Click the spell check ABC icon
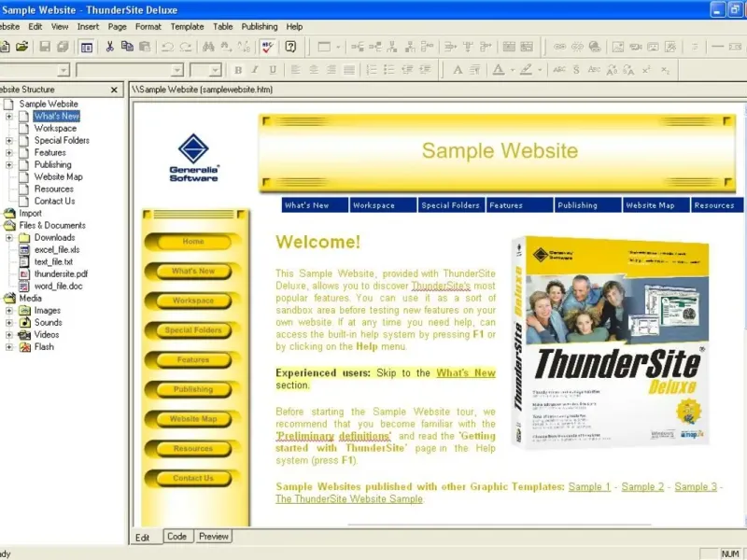Viewport: 747px width, 560px height. point(268,47)
